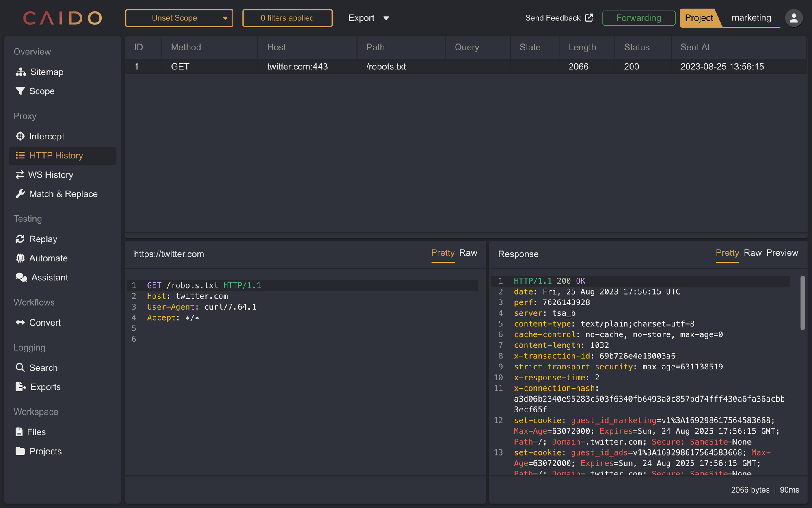The width and height of the screenshot is (812, 508).
Task: Click the 'User-Agent' request header line
Action: click(x=201, y=307)
